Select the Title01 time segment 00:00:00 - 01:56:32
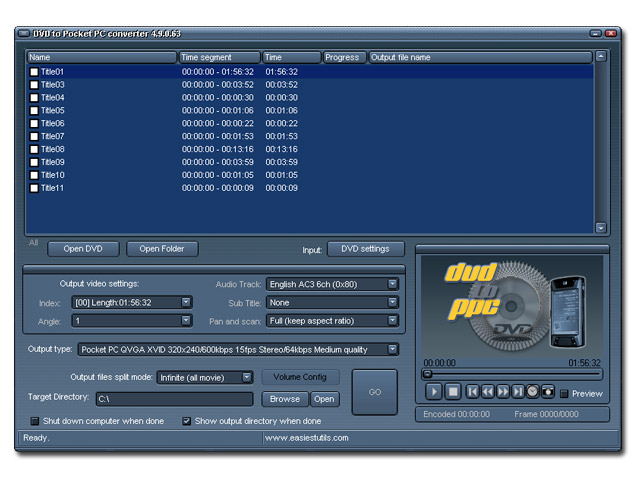 click(218, 72)
